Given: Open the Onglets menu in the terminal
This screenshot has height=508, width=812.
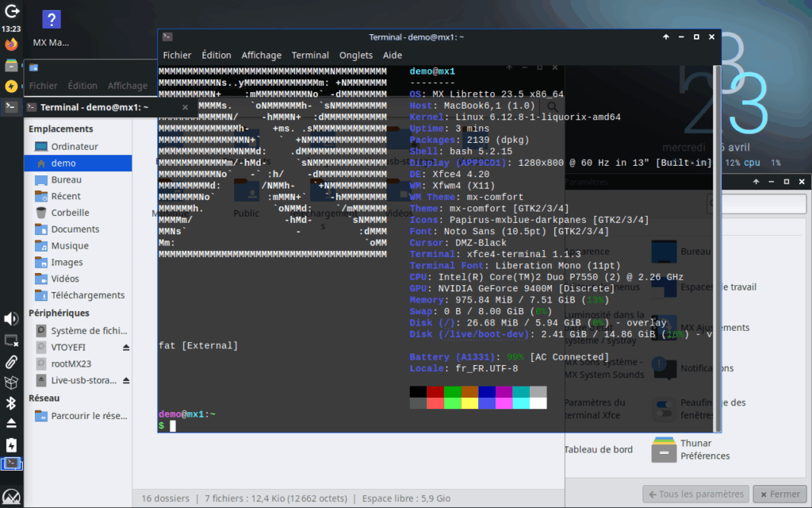Looking at the screenshot, I should click(x=356, y=55).
